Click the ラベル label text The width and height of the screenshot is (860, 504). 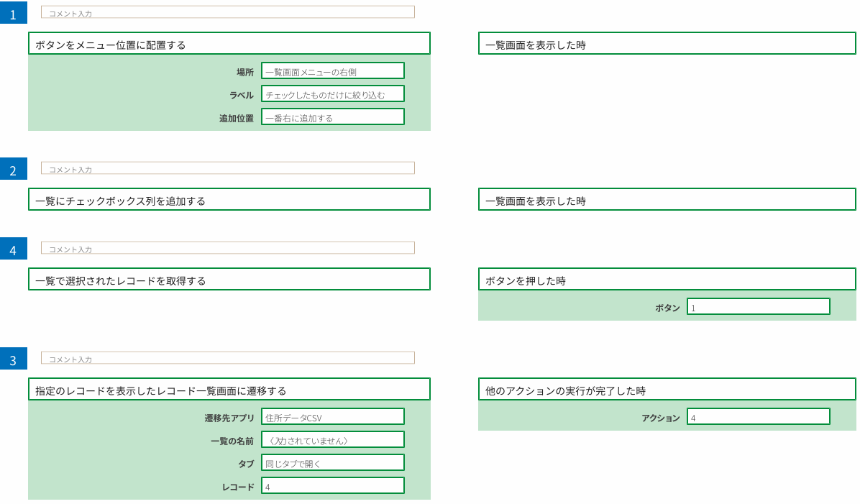pyautogui.click(x=242, y=95)
